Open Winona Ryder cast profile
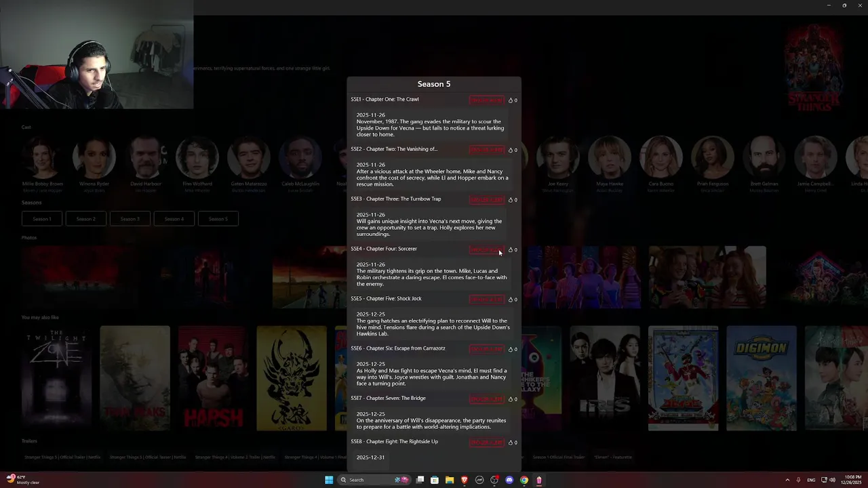The height and width of the screenshot is (488, 868). [94, 158]
